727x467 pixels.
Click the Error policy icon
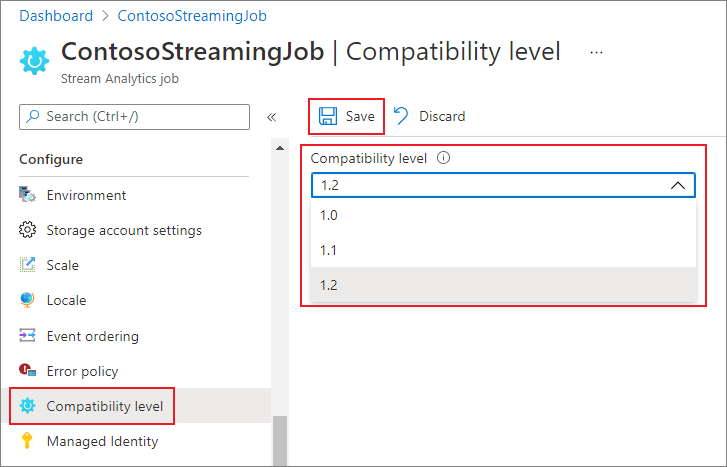click(28, 371)
